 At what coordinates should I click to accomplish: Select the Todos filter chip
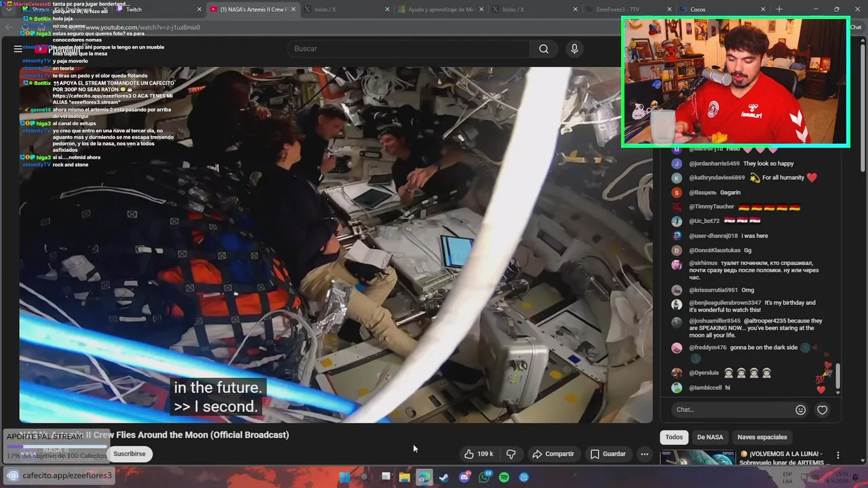pos(674,437)
